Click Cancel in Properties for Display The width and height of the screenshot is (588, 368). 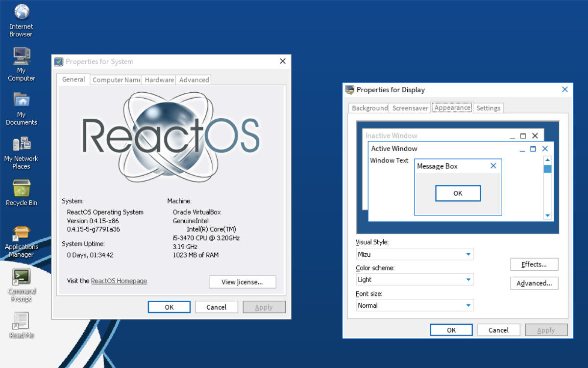[x=498, y=330]
